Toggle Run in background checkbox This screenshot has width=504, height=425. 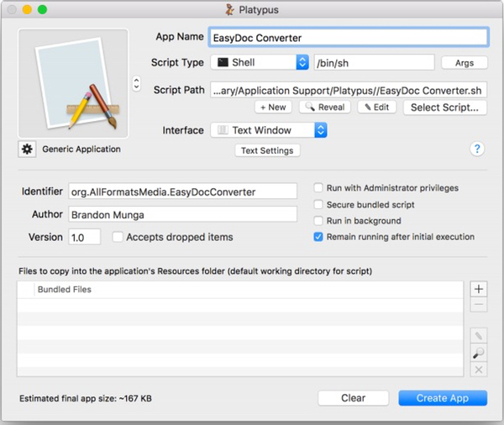(318, 221)
